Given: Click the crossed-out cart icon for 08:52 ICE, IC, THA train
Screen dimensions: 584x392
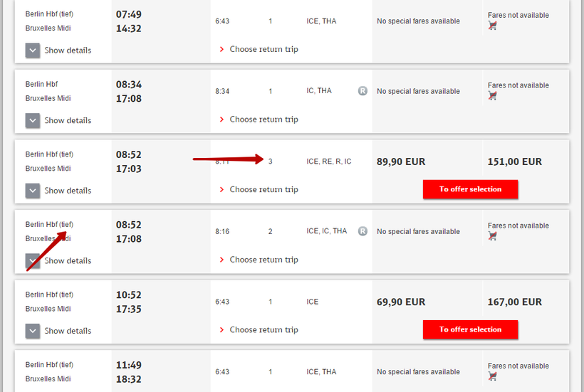Looking at the screenshot, I should tap(492, 235).
